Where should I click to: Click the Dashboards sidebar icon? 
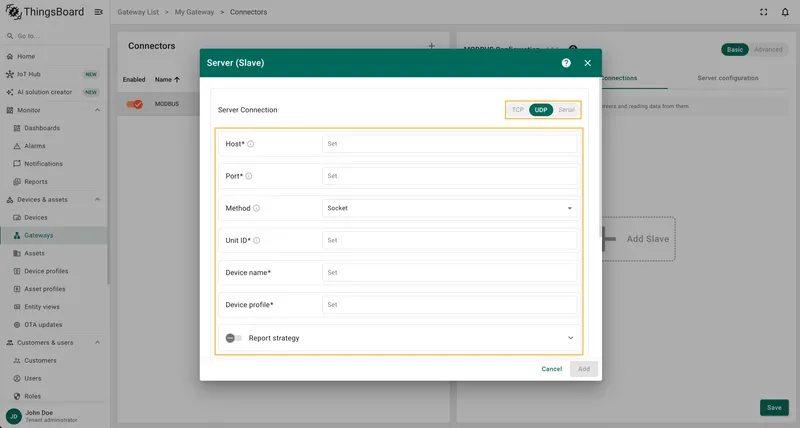(17, 128)
